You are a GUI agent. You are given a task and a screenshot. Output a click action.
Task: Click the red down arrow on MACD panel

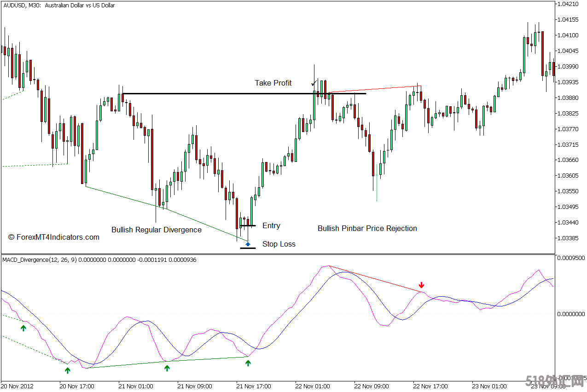[421, 285]
